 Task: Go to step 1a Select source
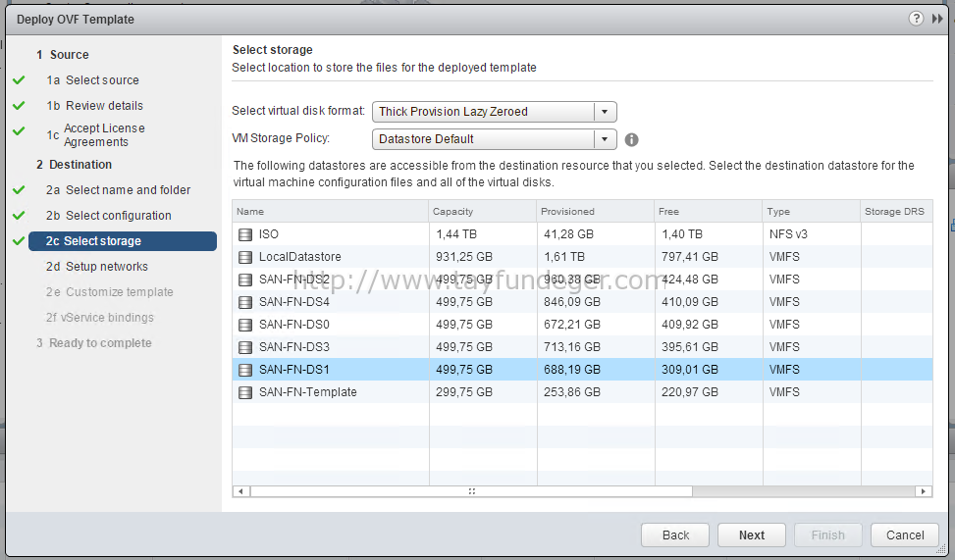pos(92,79)
